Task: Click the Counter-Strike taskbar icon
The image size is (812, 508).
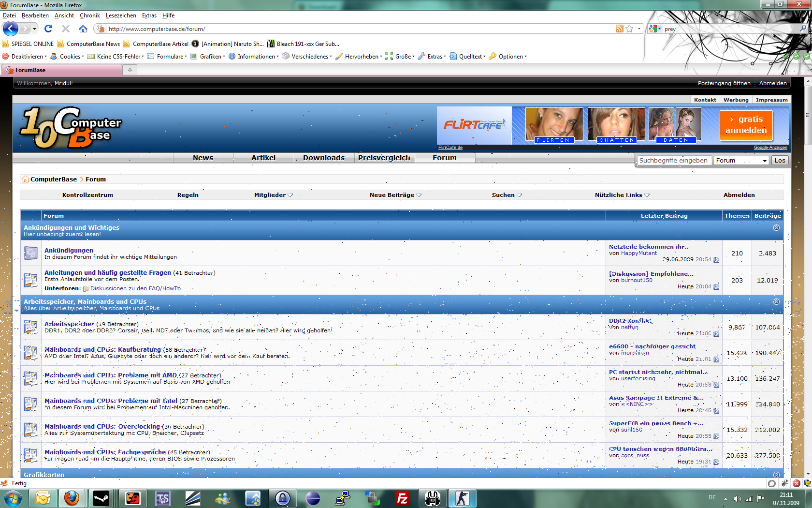Action: [x=463, y=498]
